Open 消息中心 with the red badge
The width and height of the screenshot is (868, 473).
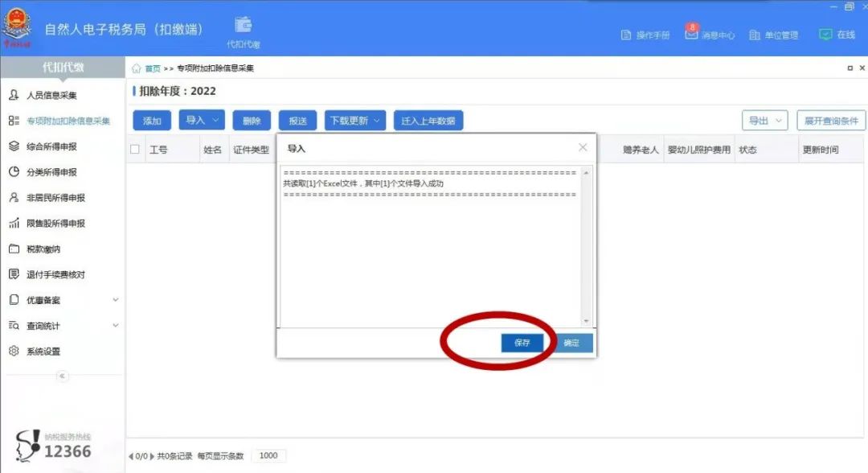click(x=690, y=34)
